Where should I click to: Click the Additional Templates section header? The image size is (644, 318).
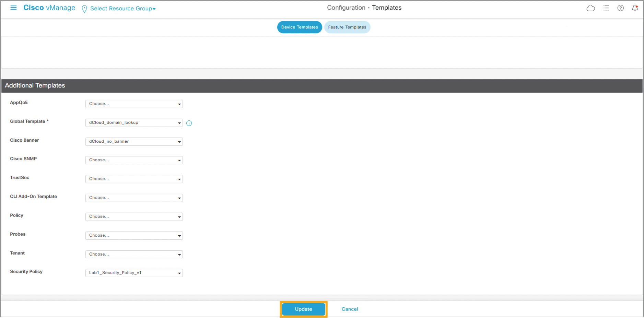pyautogui.click(x=322, y=86)
